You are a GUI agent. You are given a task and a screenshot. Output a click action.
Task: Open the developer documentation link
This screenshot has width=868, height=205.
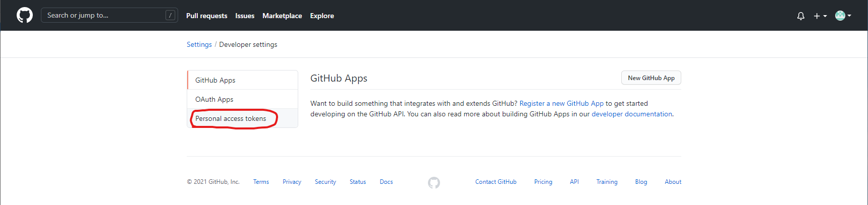pyautogui.click(x=632, y=114)
